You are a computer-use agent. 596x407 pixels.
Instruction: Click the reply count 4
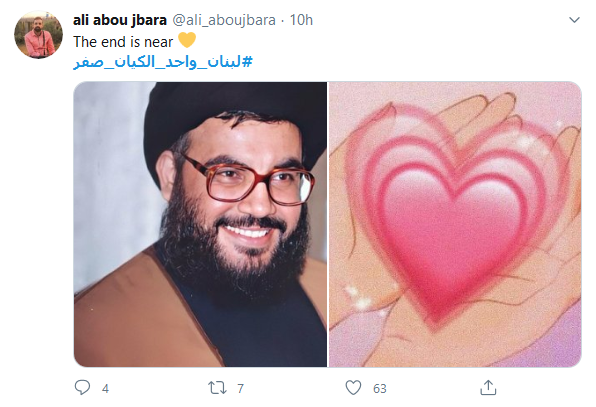pyautogui.click(x=105, y=388)
